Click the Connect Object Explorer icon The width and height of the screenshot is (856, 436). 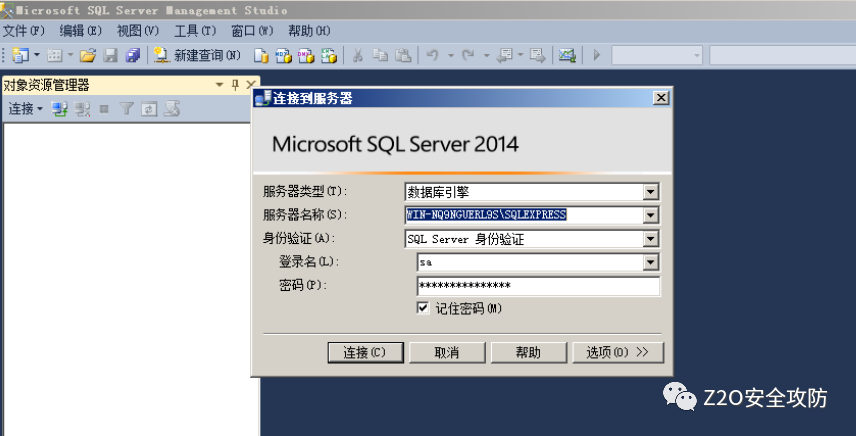pyautogui.click(x=60, y=109)
